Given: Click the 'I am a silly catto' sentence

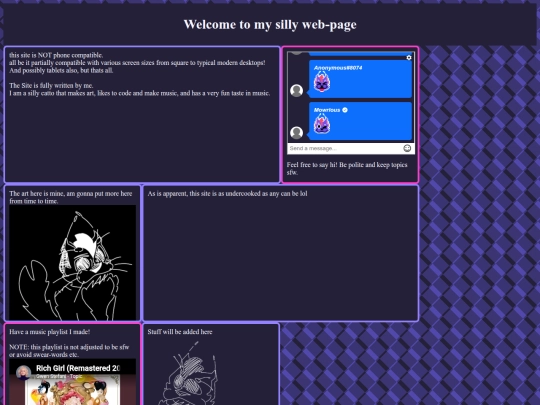Looking at the screenshot, I should pos(139,93).
